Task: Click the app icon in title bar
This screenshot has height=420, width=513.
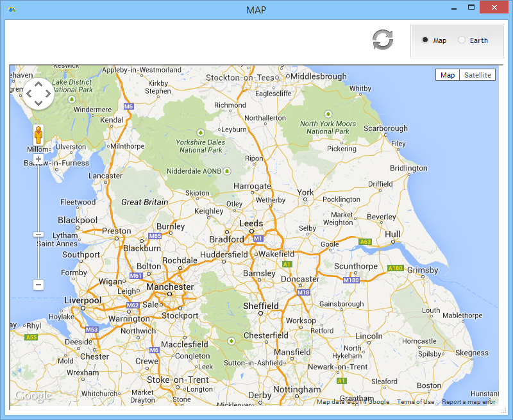Action: (12, 10)
